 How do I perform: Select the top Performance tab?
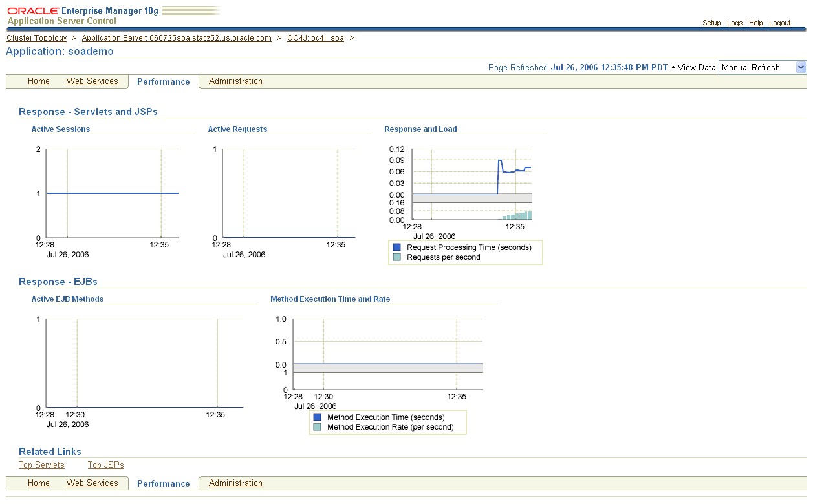[x=164, y=81]
